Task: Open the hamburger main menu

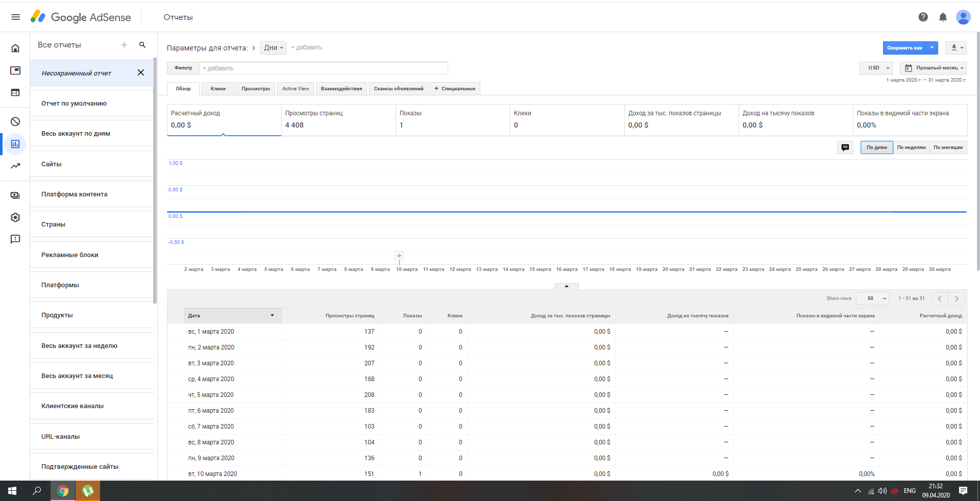Action: tap(15, 17)
